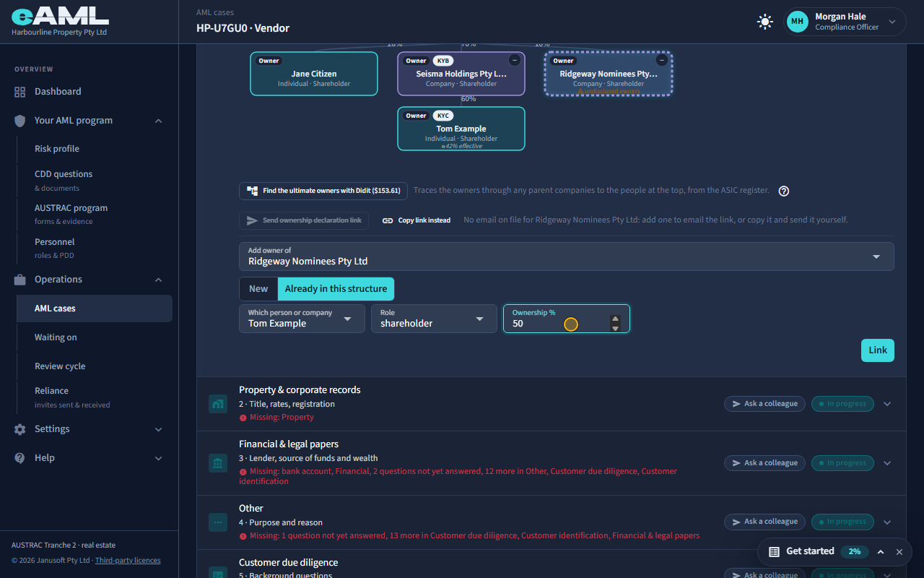The width and height of the screenshot is (924, 578).
Task: Open the Role shareholder dropdown
Action: coord(435,319)
